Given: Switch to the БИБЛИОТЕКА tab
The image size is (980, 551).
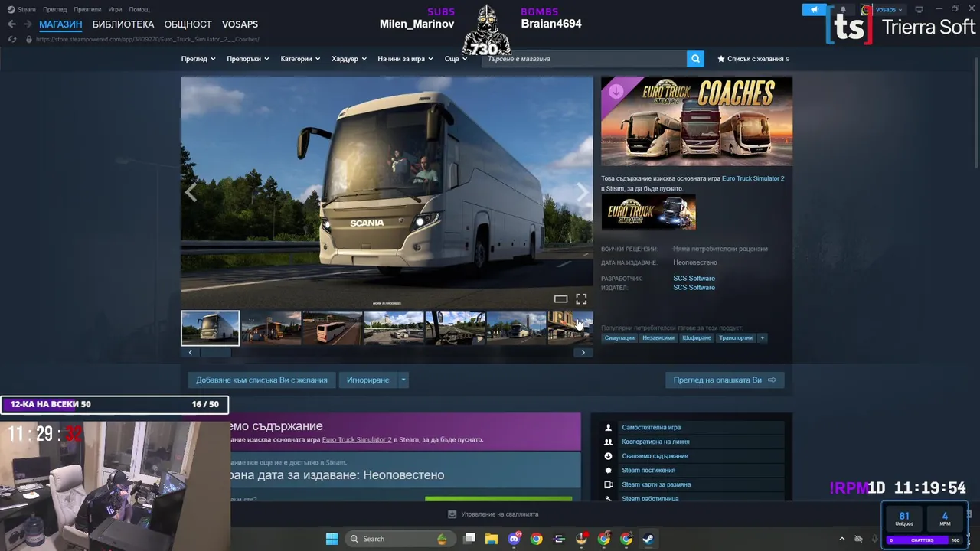Looking at the screenshot, I should [x=123, y=24].
